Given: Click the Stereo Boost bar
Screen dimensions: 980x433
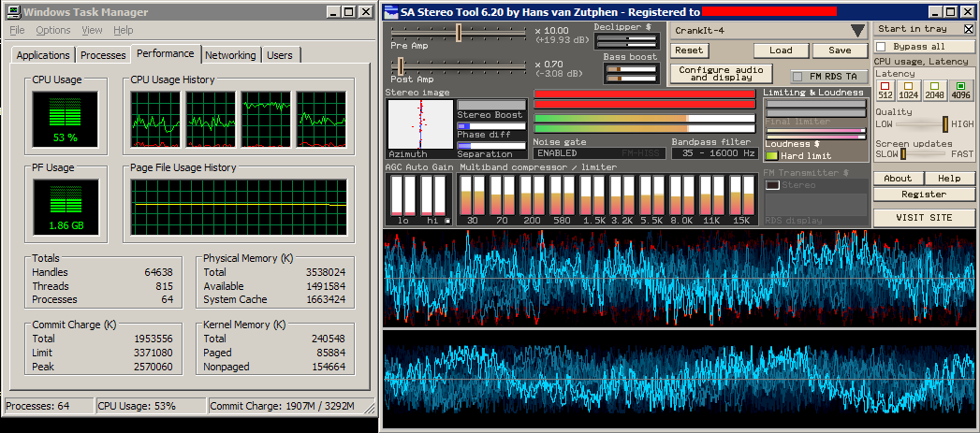Looking at the screenshot, I should [x=492, y=105].
